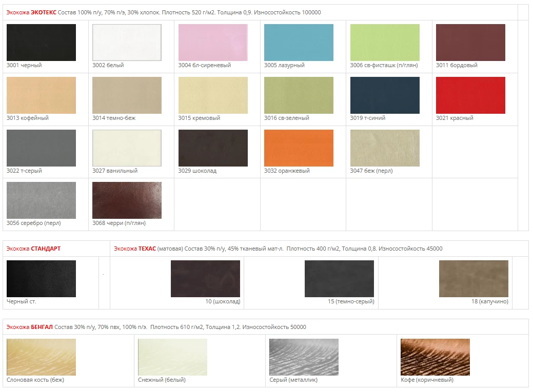Click the 3011 бордовый burgundy swatch
Viewport: 533px width, 392px height.
470,43
